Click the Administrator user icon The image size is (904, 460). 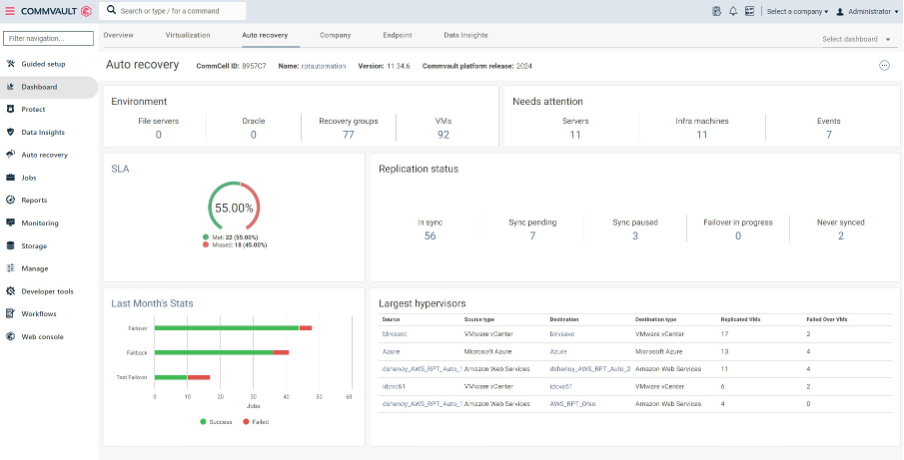pos(840,12)
